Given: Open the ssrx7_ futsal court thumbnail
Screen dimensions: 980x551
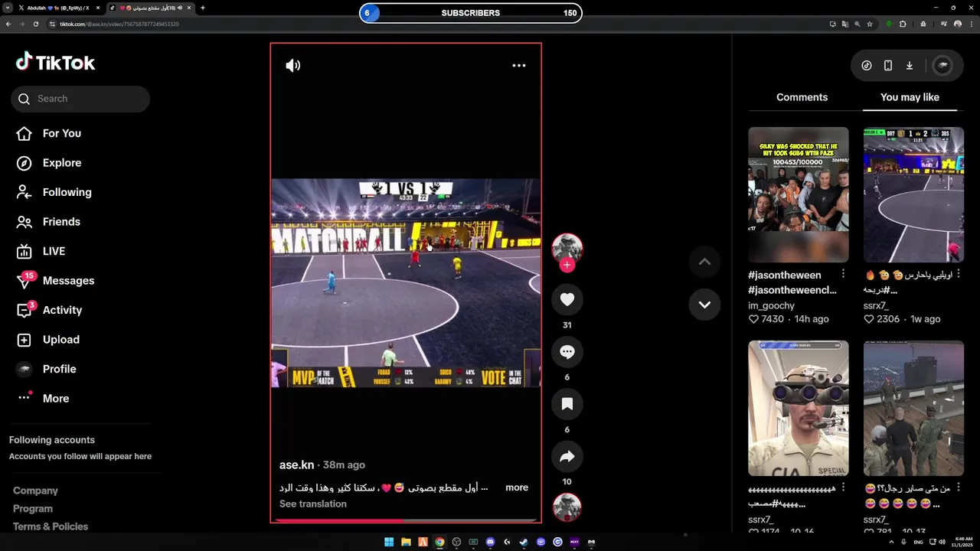Looking at the screenshot, I should coord(913,194).
